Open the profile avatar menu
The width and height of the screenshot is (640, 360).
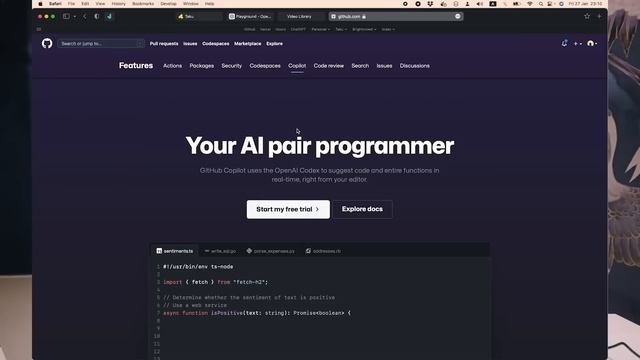tap(592, 43)
